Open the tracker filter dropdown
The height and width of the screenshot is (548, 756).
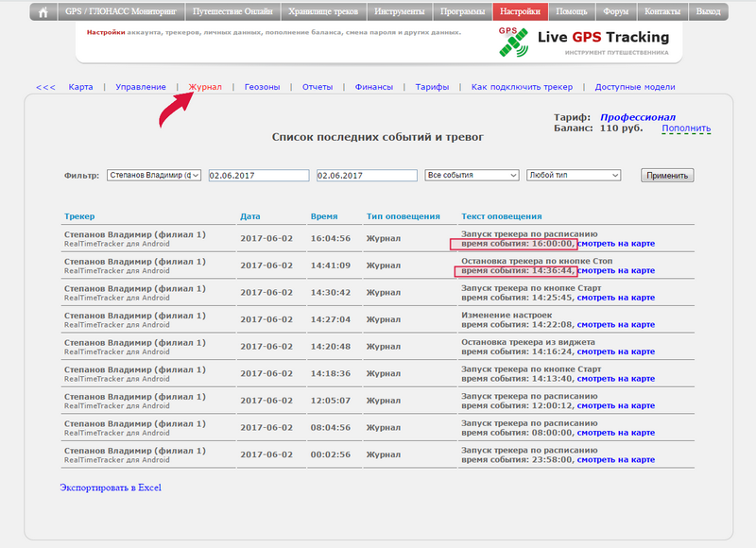(x=152, y=176)
